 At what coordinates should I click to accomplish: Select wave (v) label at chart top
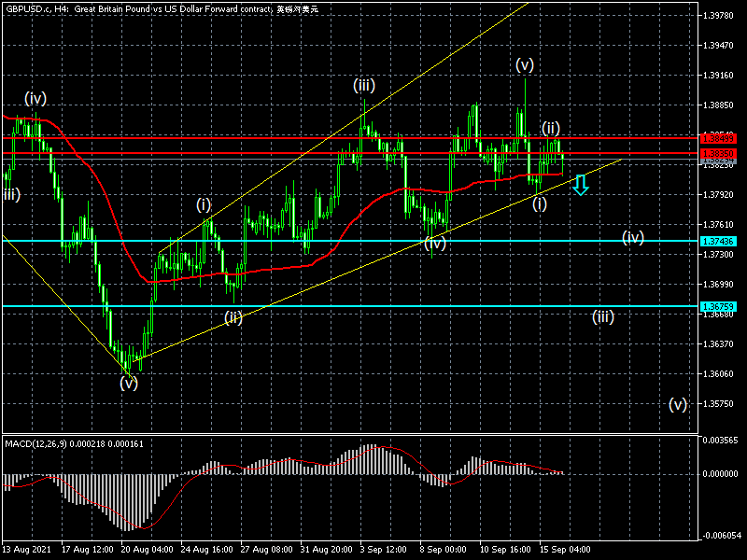(525, 65)
